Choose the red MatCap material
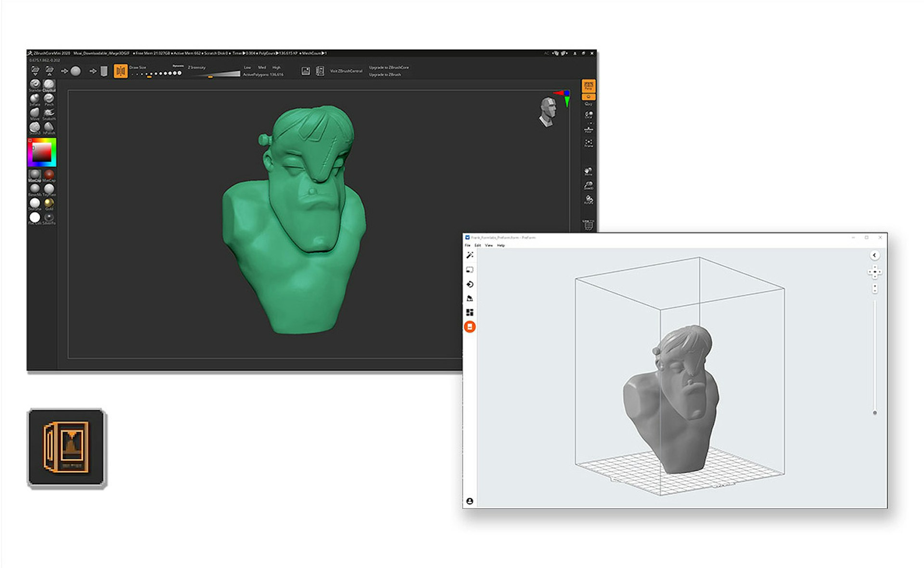 [49, 175]
